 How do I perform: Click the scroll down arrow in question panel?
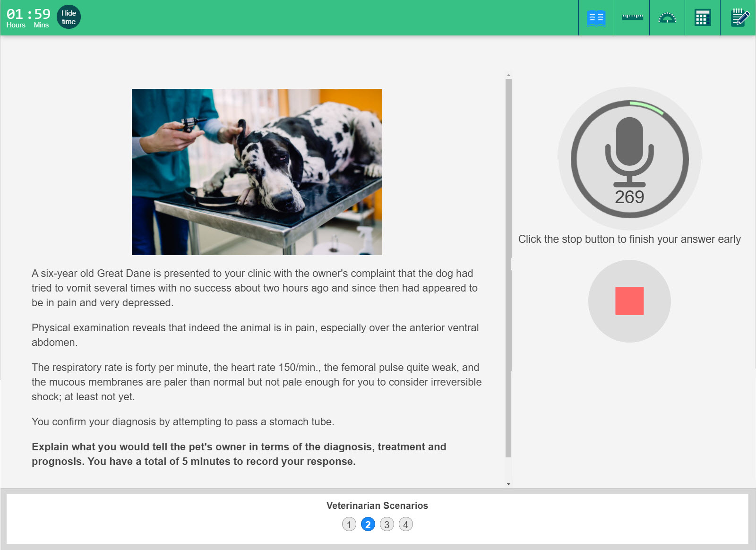pos(508,484)
